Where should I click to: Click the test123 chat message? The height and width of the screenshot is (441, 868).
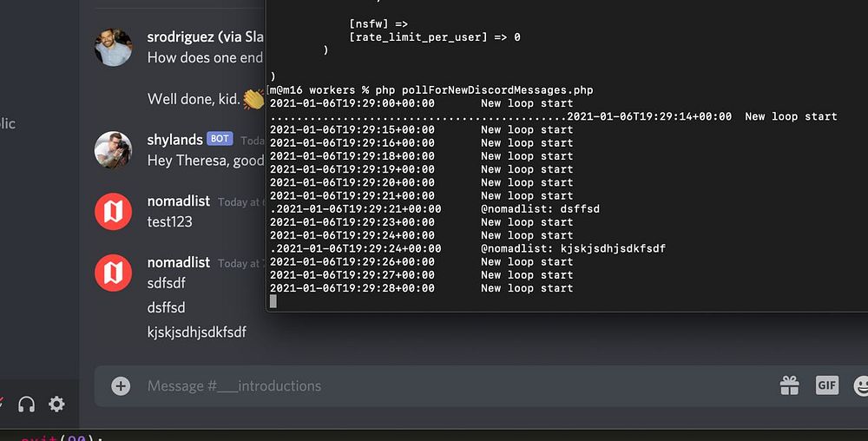point(170,222)
